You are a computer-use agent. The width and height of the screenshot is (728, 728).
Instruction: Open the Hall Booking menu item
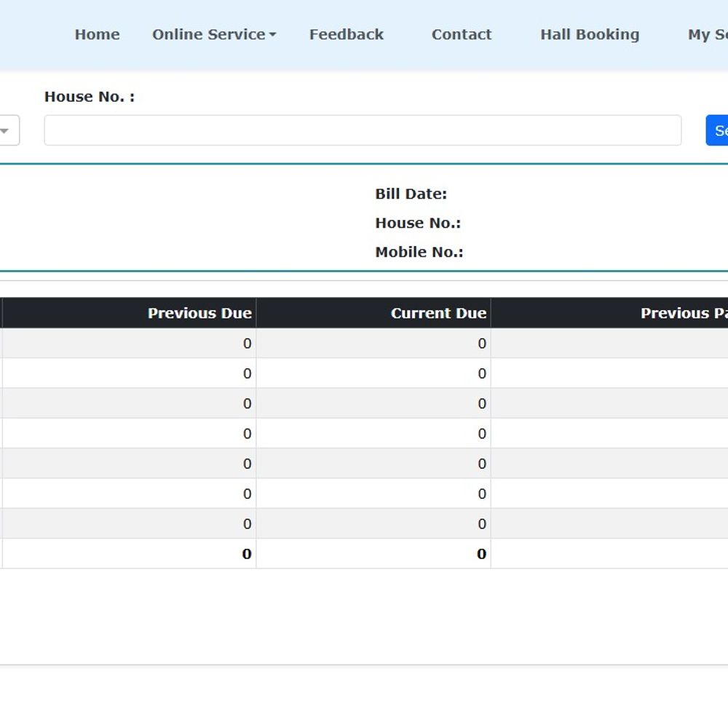[x=590, y=34]
